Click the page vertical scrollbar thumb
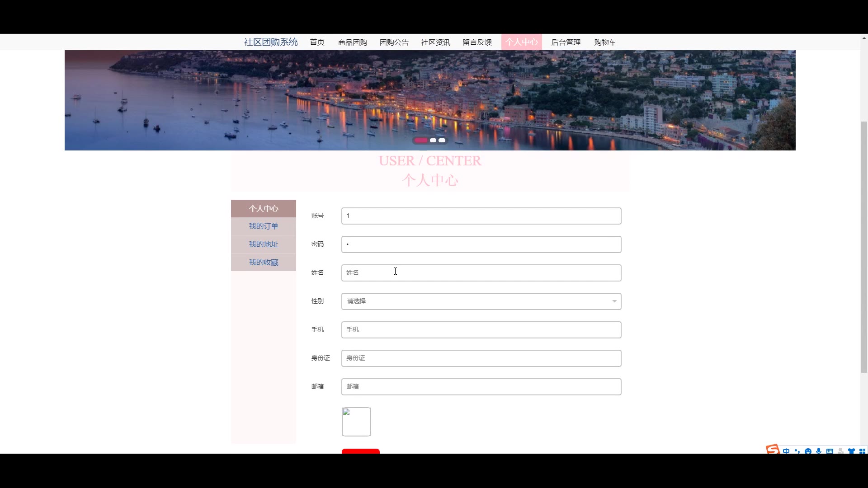Image resolution: width=868 pixels, height=488 pixels. pyautogui.click(x=864, y=246)
